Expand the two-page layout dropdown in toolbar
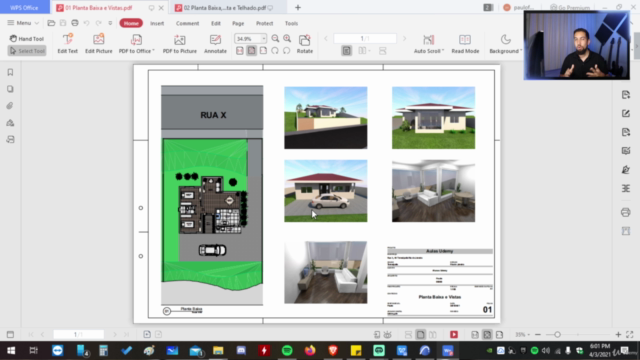The width and height of the screenshot is (640, 360). click(x=369, y=51)
